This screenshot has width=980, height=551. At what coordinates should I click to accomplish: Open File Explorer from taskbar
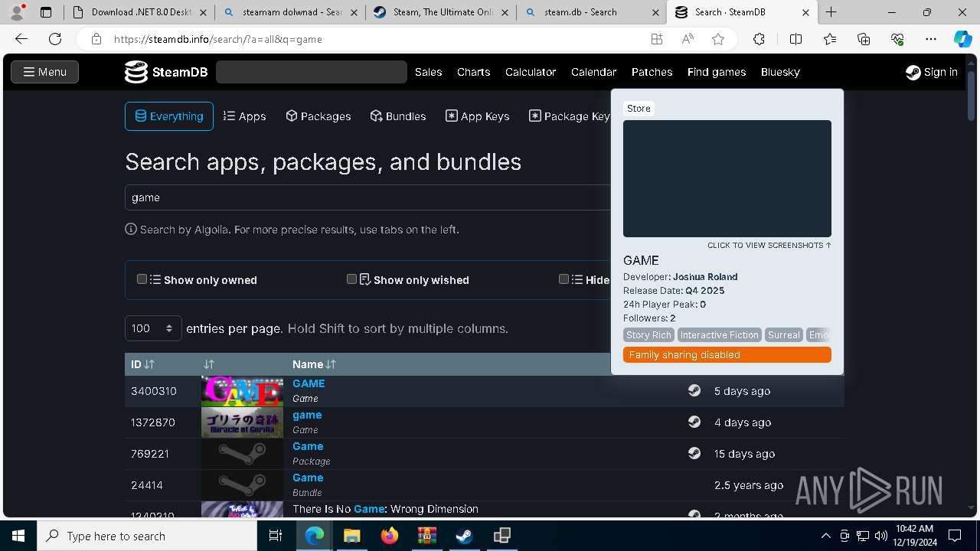(x=352, y=536)
